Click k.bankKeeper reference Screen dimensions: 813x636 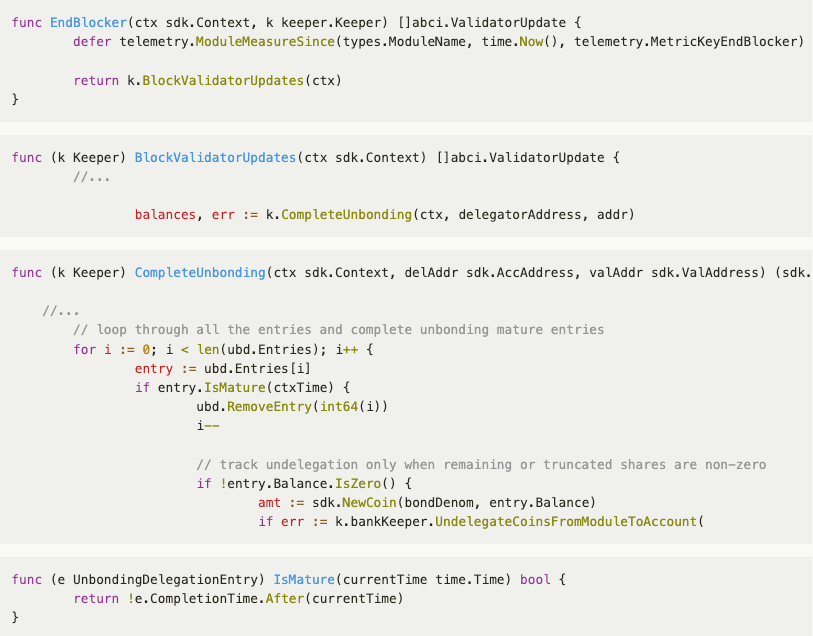pos(381,522)
